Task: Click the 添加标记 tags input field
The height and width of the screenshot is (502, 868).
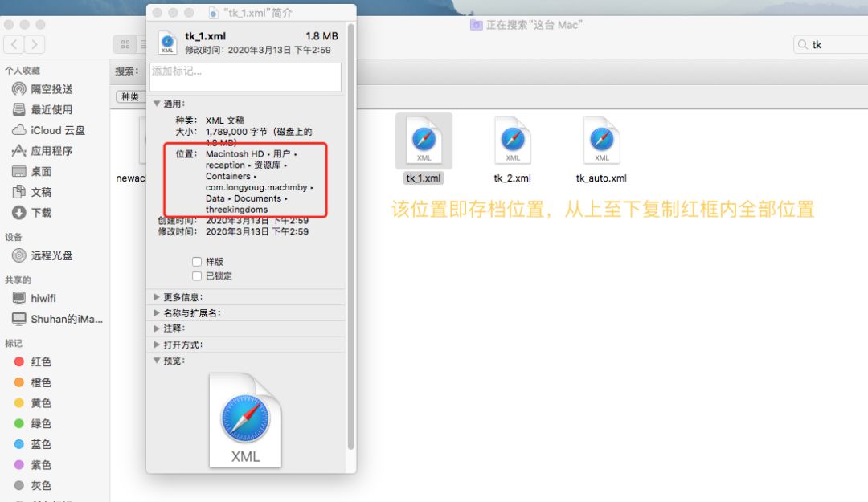Action: (245, 77)
